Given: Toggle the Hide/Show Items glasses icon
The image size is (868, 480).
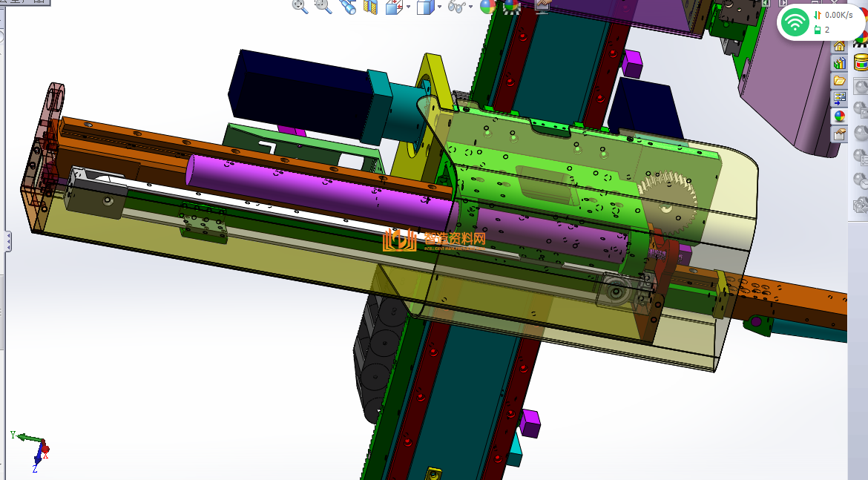Looking at the screenshot, I should tap(458, 7).
